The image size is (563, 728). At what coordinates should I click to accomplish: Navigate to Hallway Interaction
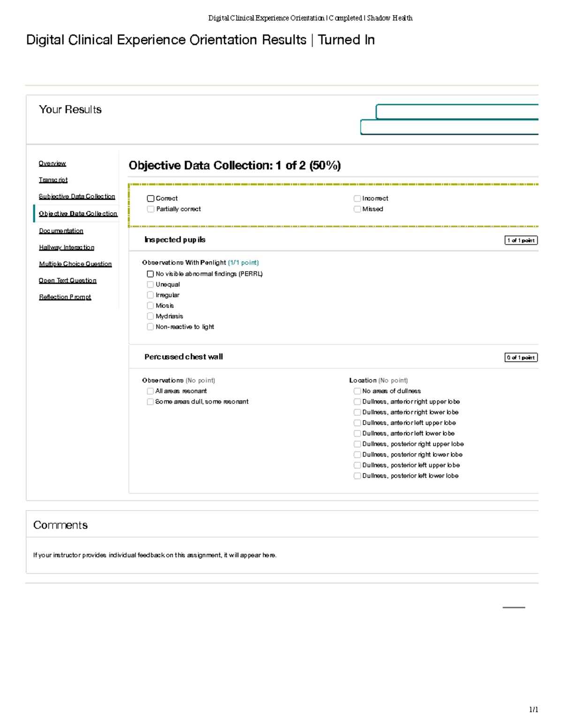click(x=67, y=248)
